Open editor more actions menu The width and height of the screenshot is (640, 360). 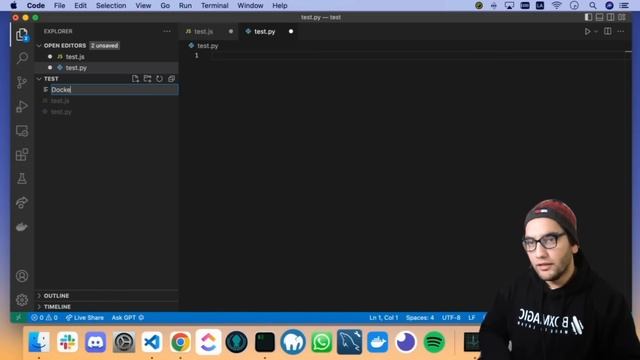coord(621,31)
